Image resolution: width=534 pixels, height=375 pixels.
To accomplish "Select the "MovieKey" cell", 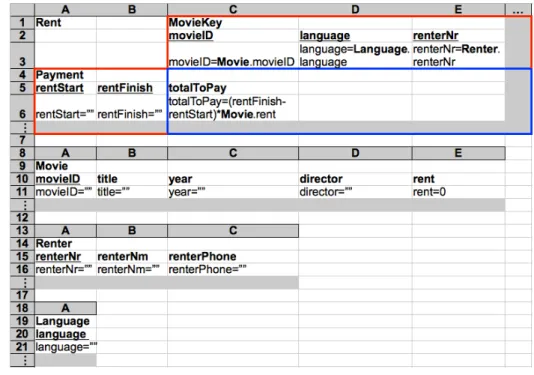I will [233, 23].
